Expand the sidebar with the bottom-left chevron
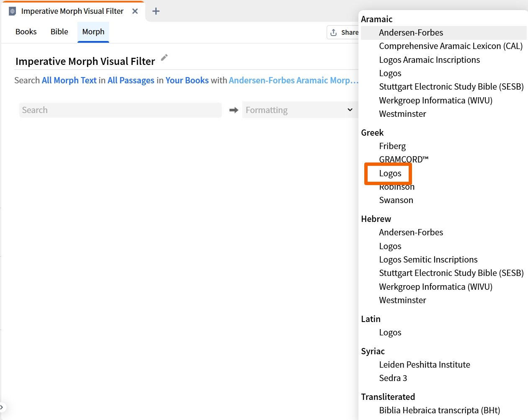The height and width of the screenshot is (420, 528). tap(2, 407)
